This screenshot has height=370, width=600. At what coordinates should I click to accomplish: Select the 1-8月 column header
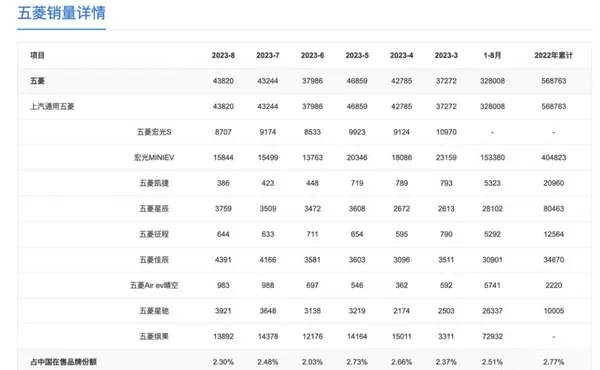coord(492,55)
